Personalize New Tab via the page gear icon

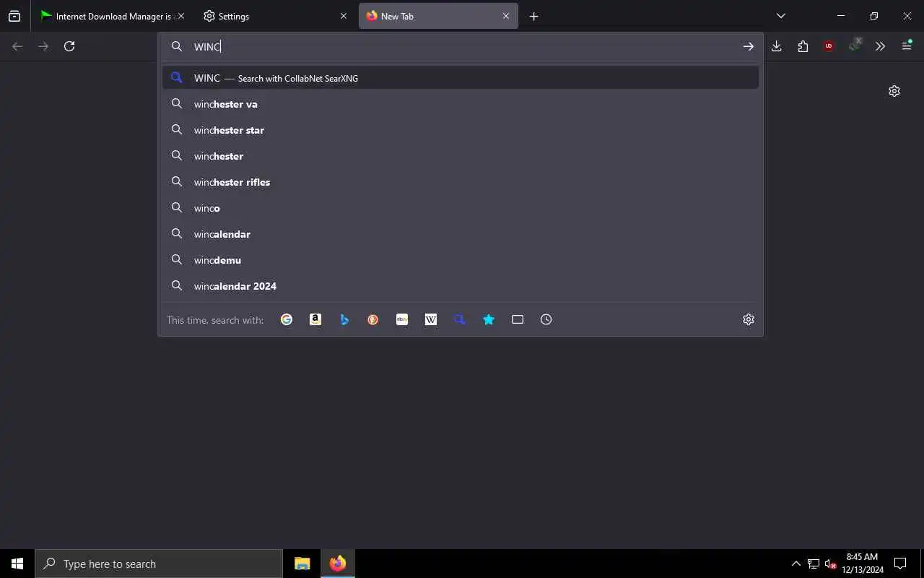[x=894, y=91]
